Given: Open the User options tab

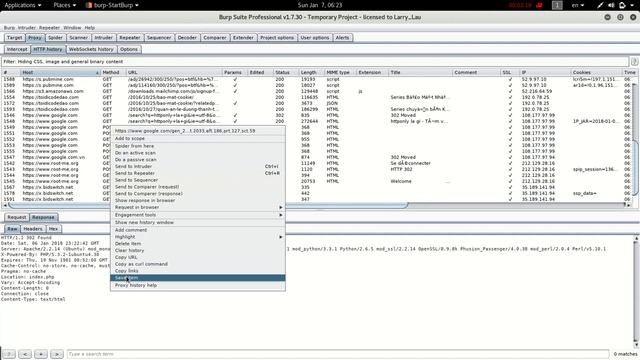Looking at the screenshot, I should tap(315, 38).
